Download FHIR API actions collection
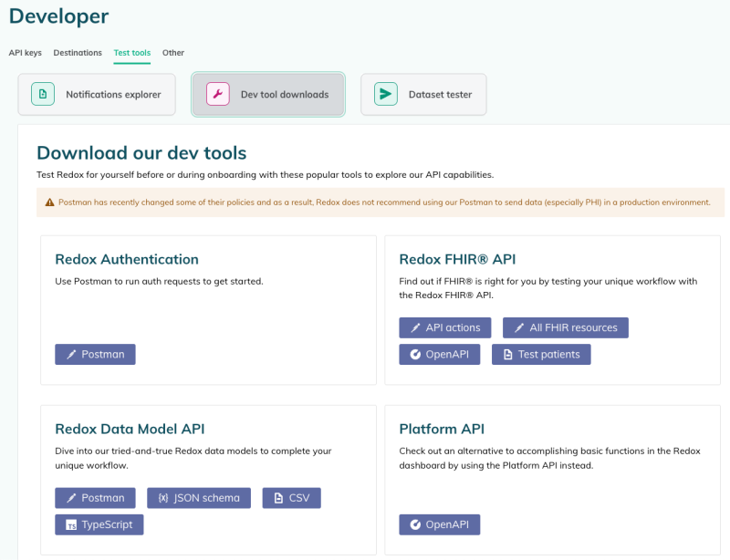 [x=444, y=327]
